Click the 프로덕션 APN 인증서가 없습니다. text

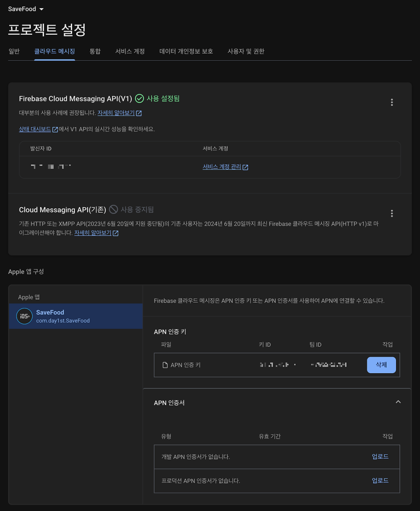click(201, 481)
